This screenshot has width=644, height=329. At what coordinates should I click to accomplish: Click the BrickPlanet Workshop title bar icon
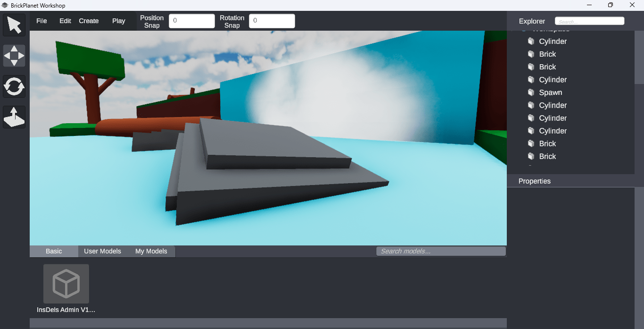point(5,5)
